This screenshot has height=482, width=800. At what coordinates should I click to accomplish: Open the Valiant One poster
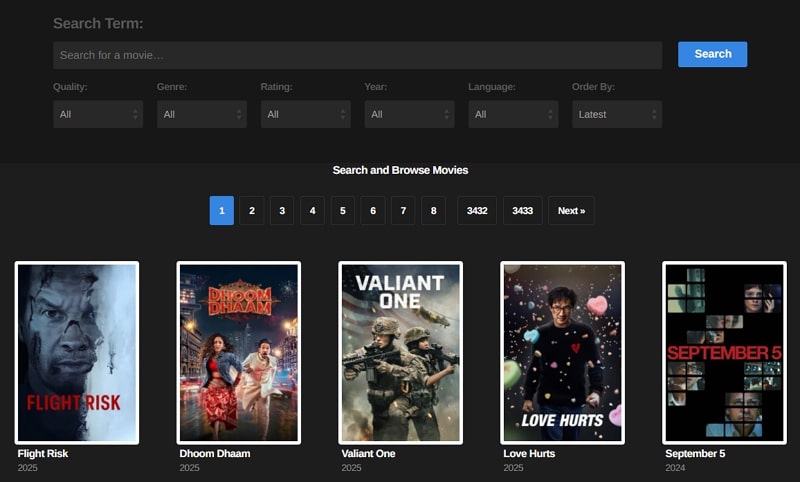[x=401, y=353]
